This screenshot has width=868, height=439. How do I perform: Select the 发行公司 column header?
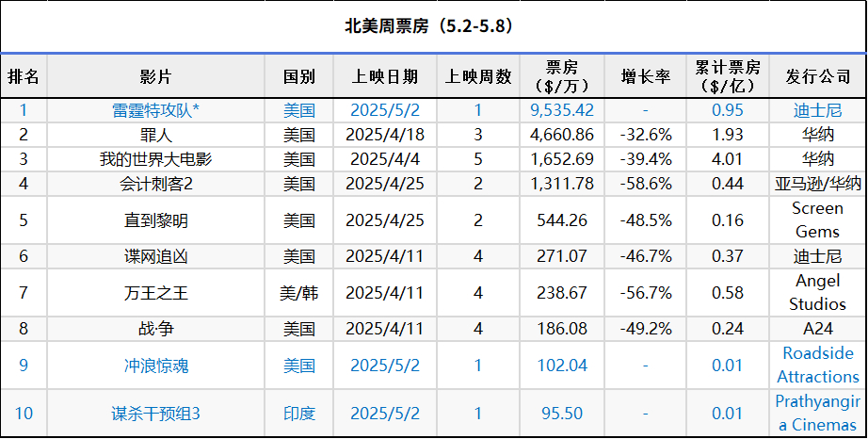[x=817, y=76]
